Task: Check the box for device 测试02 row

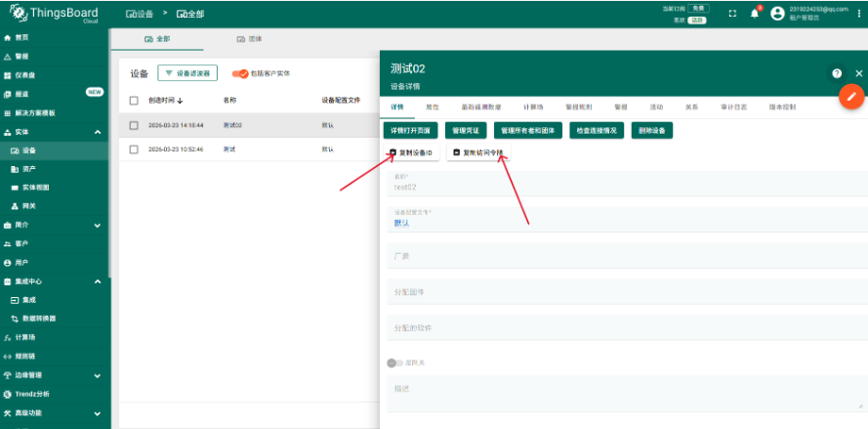Action: click(x=134, y=125)
